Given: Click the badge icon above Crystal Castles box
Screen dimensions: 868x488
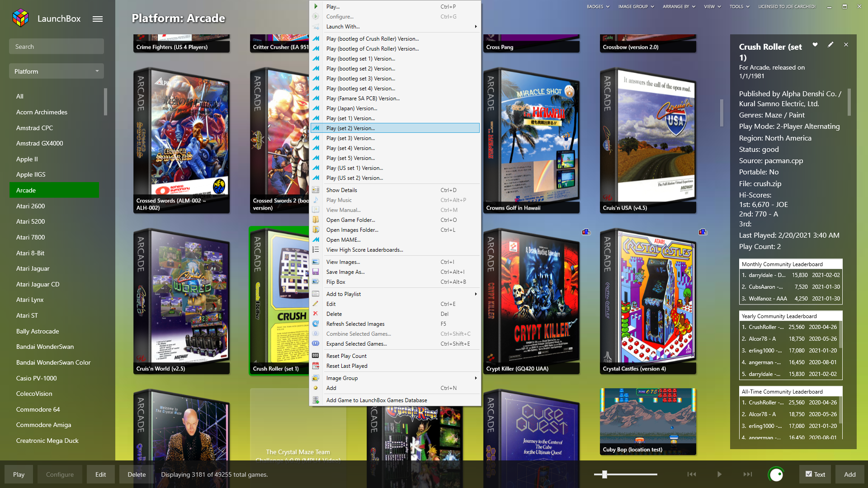Looking at the screenshot, I should [x=703, y=232].
